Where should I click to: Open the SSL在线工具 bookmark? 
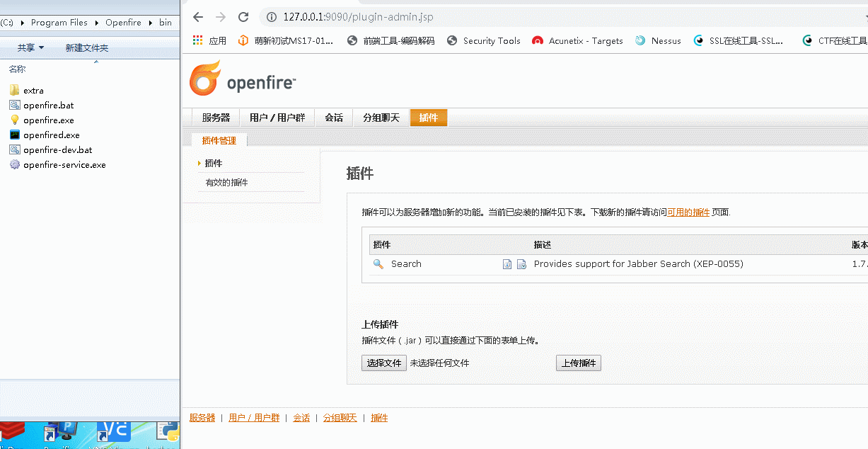click(x=739, y=41)
